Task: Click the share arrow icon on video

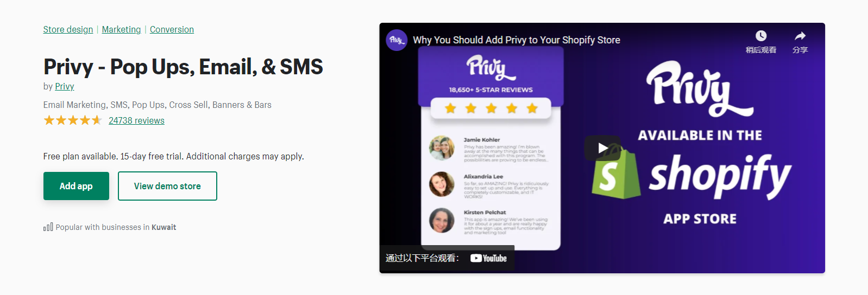Action: [x=800, y=36]
